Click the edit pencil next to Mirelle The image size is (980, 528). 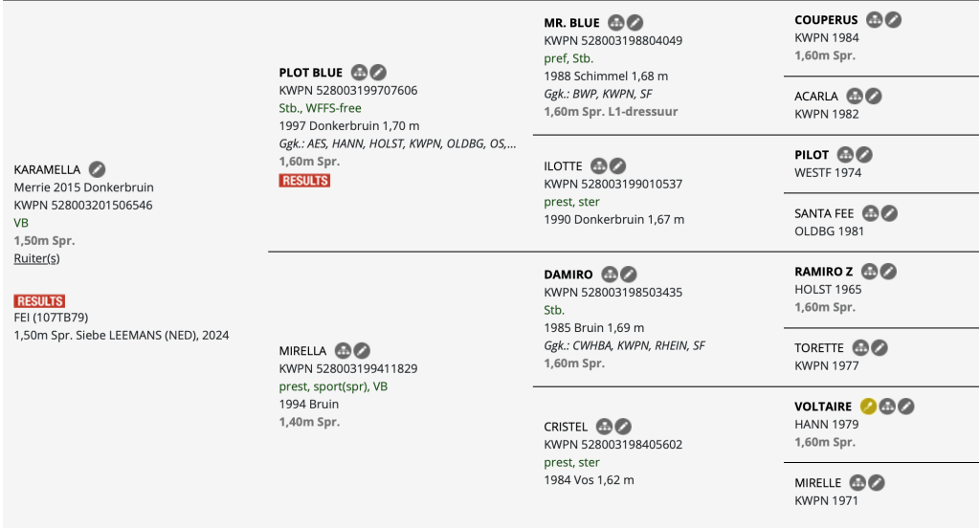click(x=876, y=483)
